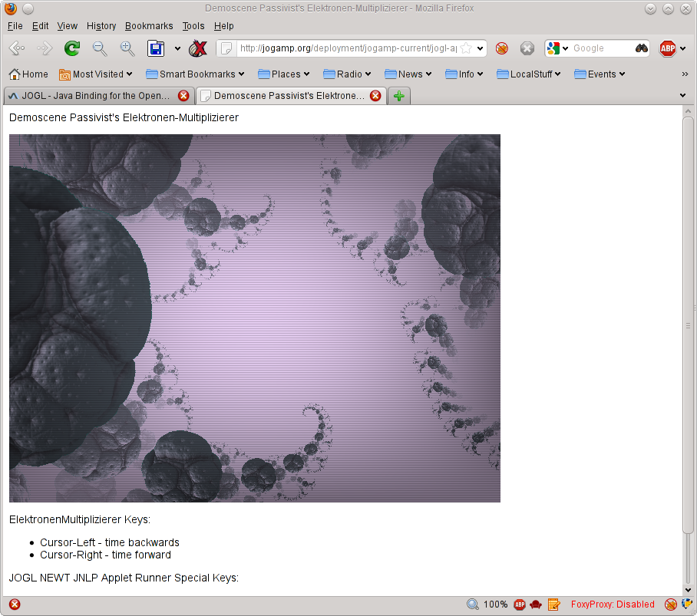The height and width of the screenshot is (616, 697).
Task: Click the last icon in the status bar
Action: pyautogui.click(x=687, y=604)
